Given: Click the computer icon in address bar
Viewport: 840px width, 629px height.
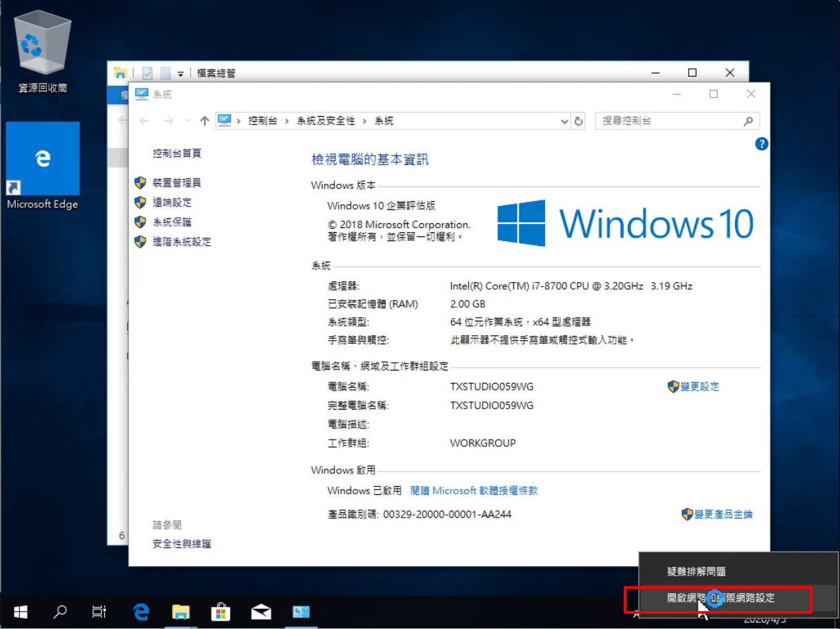Looking at the screenshot, I should [225, 120].
